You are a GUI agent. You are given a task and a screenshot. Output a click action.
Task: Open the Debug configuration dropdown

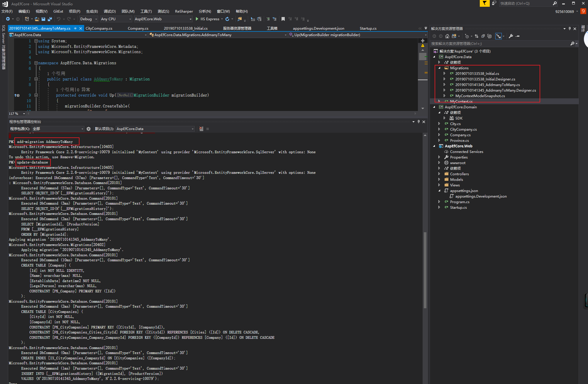[x=88, y=19]
